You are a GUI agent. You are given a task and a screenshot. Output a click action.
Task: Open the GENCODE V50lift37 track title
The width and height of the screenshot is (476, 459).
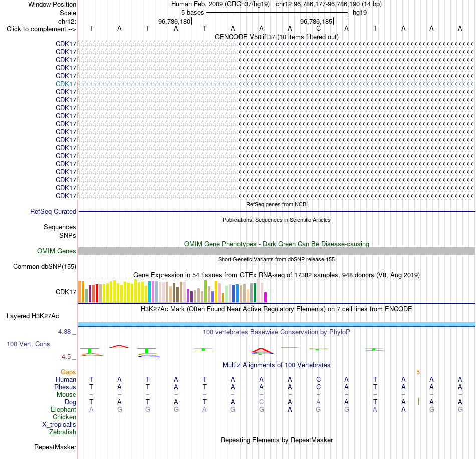coord(277,37)
